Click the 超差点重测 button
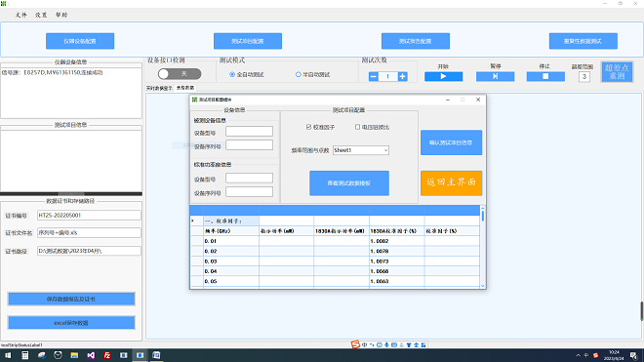Image resolution: width=644 pixels, height=362 pixels. tap(617, 72)
